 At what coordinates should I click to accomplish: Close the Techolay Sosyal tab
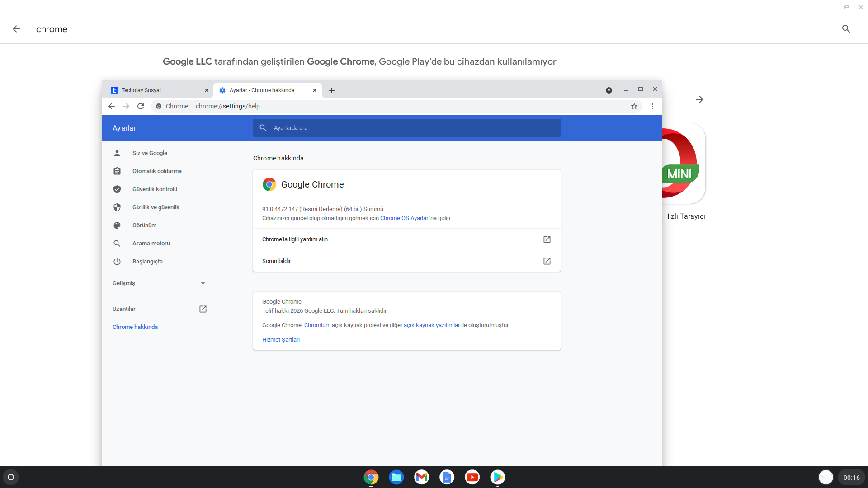point(207,90)
